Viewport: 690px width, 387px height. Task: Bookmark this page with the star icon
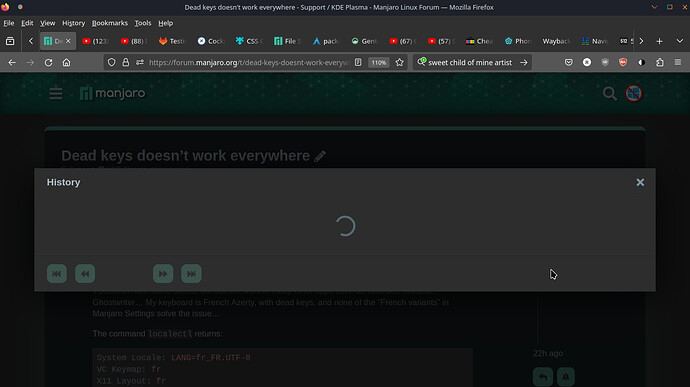pyautogui.click(x=400, y=63)
